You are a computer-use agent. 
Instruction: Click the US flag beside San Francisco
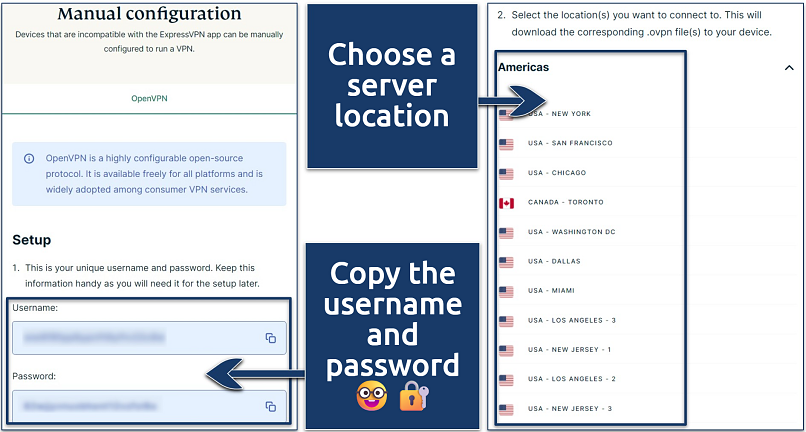coord(506,145)
